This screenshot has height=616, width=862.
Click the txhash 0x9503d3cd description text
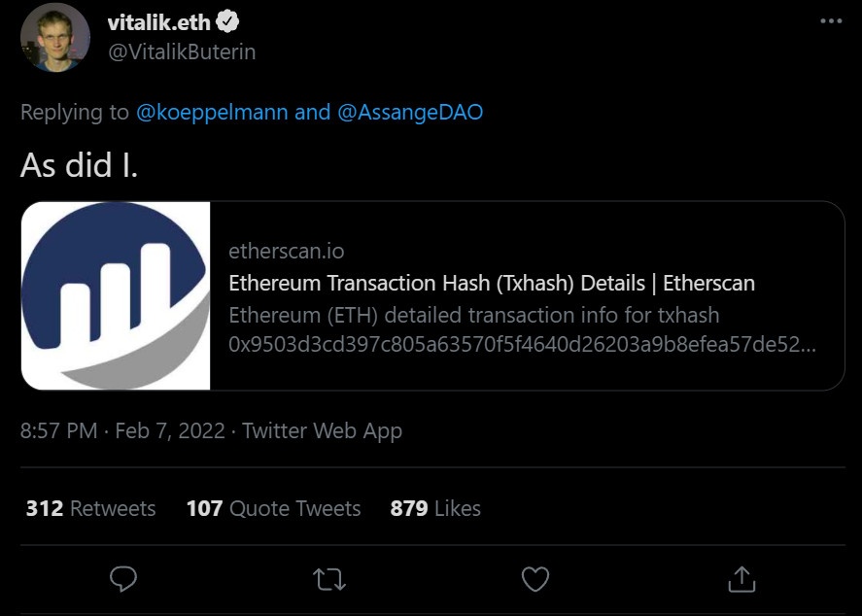[x=524, y=344]
